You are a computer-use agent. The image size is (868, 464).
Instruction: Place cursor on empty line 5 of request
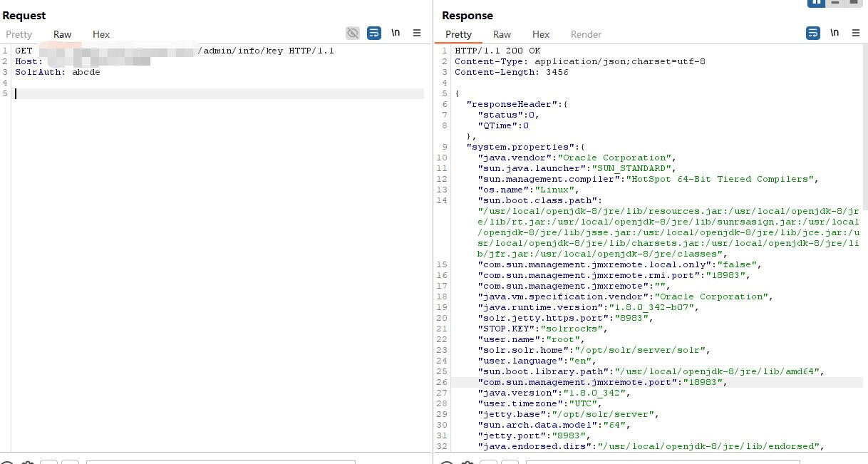[219, 93]
